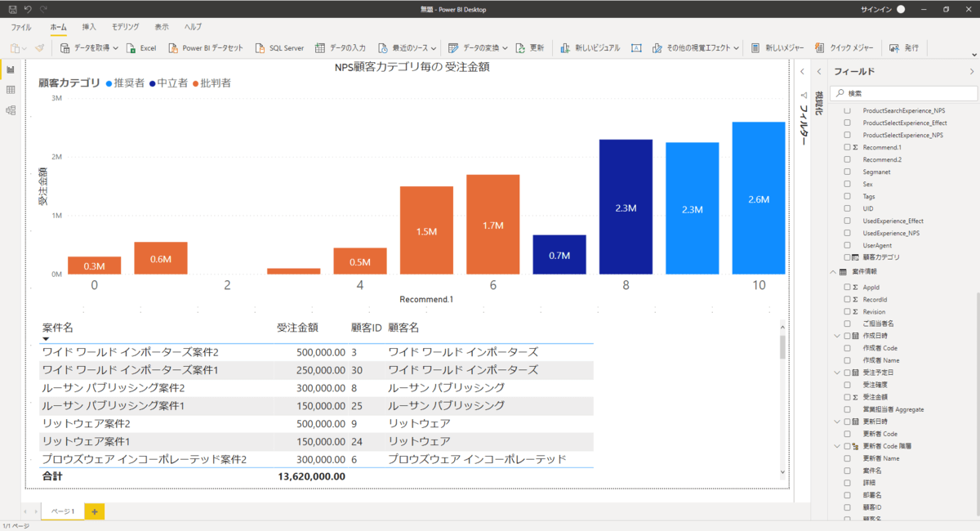Tick the UserAgent field checkbox
The image size is (980, 531).
[x=847, y=245]
